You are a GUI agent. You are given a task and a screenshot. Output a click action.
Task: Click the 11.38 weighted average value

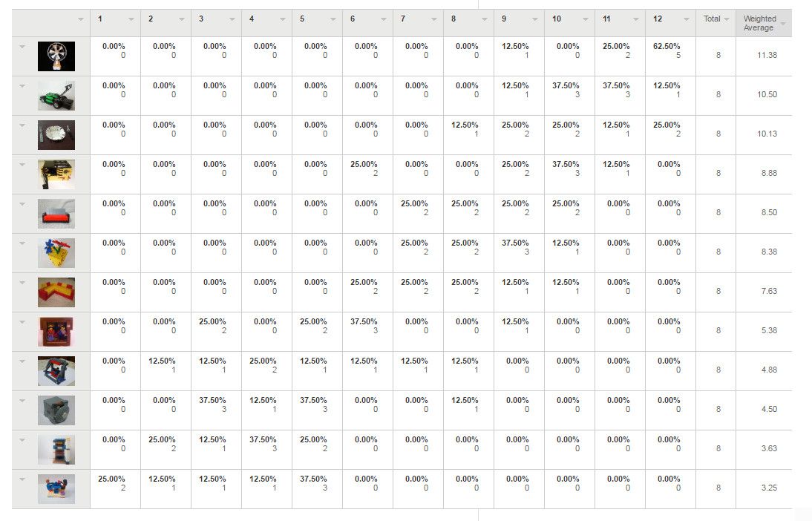pyautogui.click(x=767, y=55)
